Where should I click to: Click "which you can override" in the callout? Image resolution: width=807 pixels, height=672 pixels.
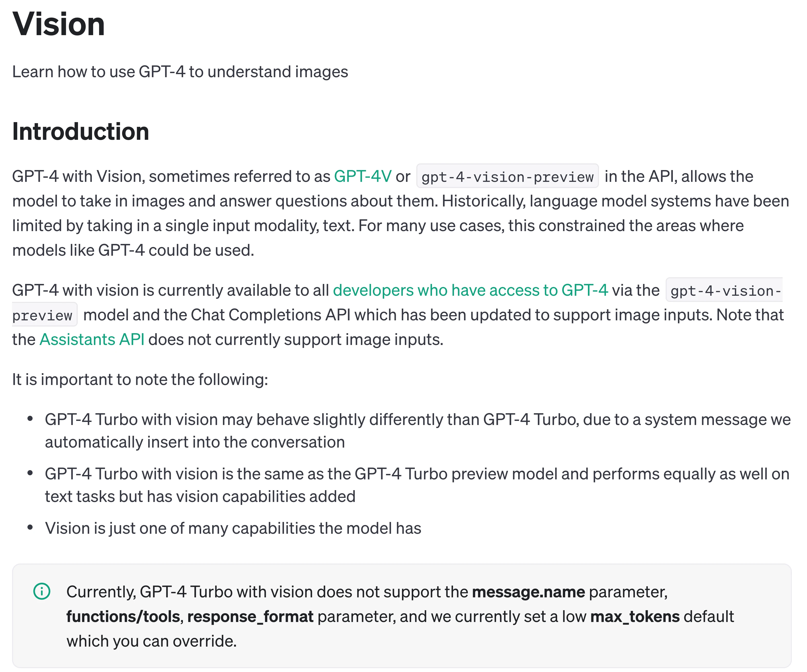(x=151, y=641)
